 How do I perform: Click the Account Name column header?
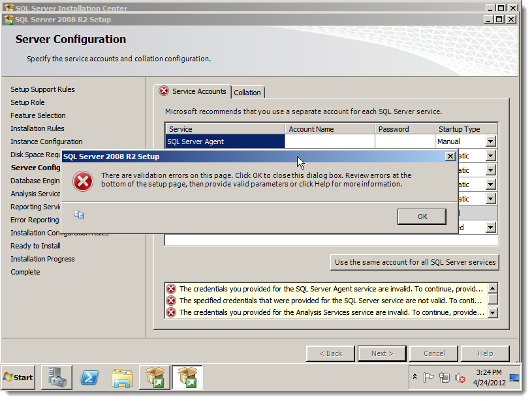point(330,129)
